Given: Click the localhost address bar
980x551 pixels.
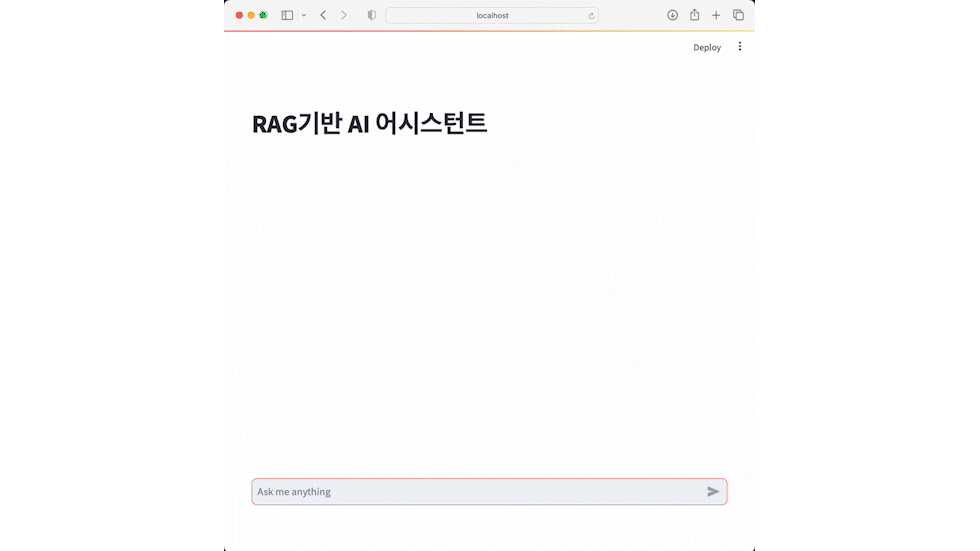Looking at the screenshot, I should [x=492, y=16].
